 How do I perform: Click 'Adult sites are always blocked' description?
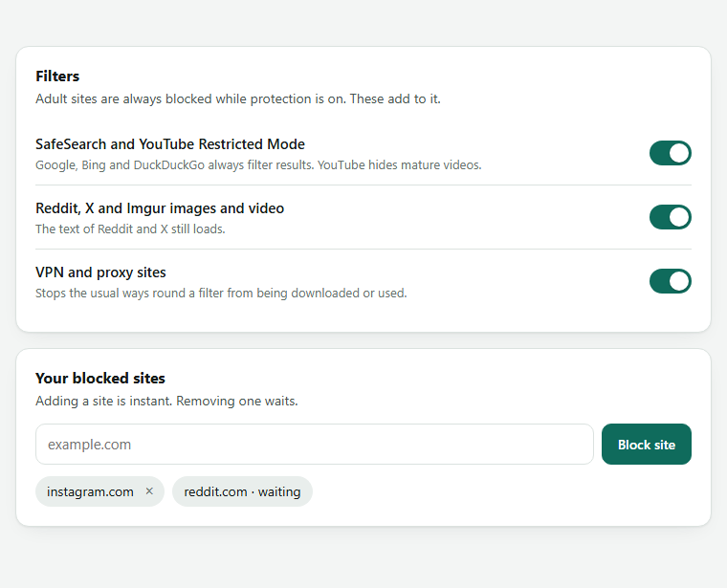click(x=238, y=98)
